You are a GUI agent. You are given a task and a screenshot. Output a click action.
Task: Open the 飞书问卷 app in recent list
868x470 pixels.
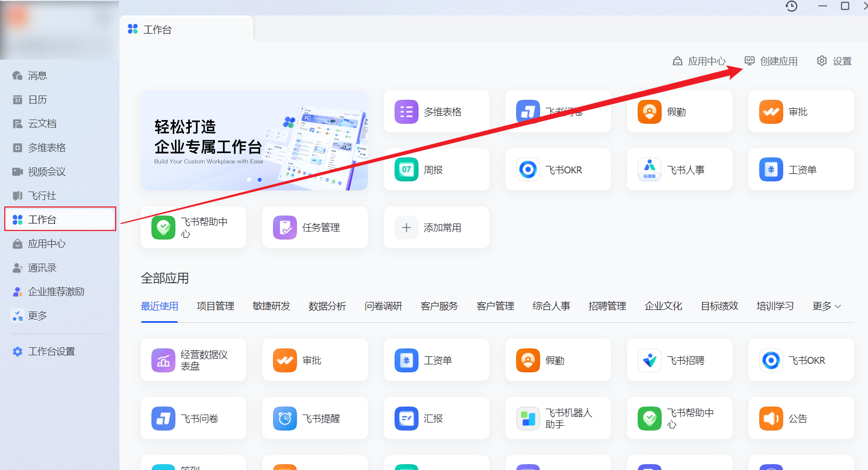pyautogui.click(x=193, y=418)
